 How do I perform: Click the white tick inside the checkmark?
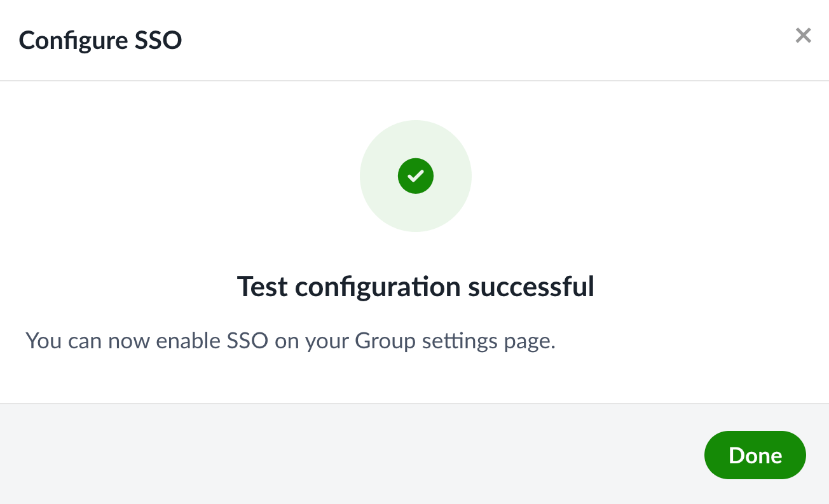coord(416,176)
